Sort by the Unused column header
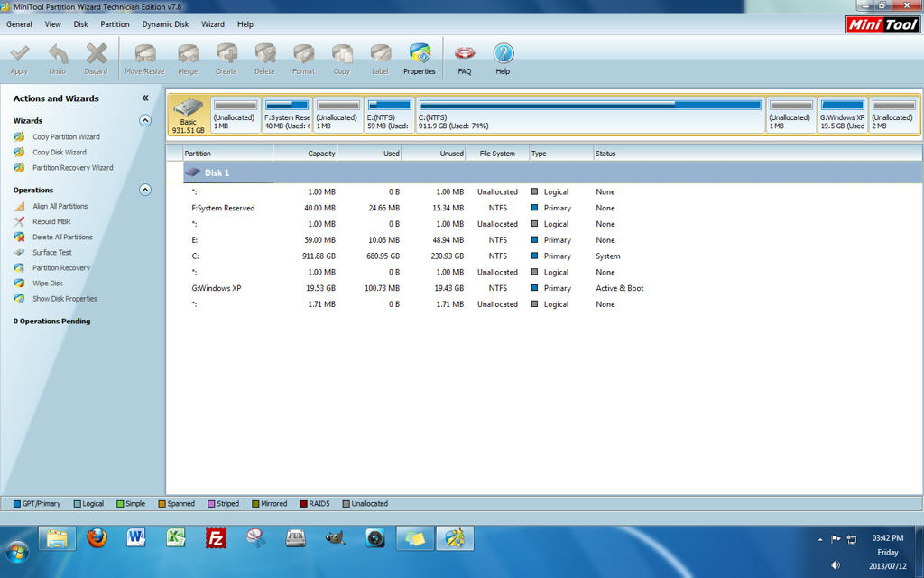This screenshot has height=578, width=924. (x=434, y=154)
